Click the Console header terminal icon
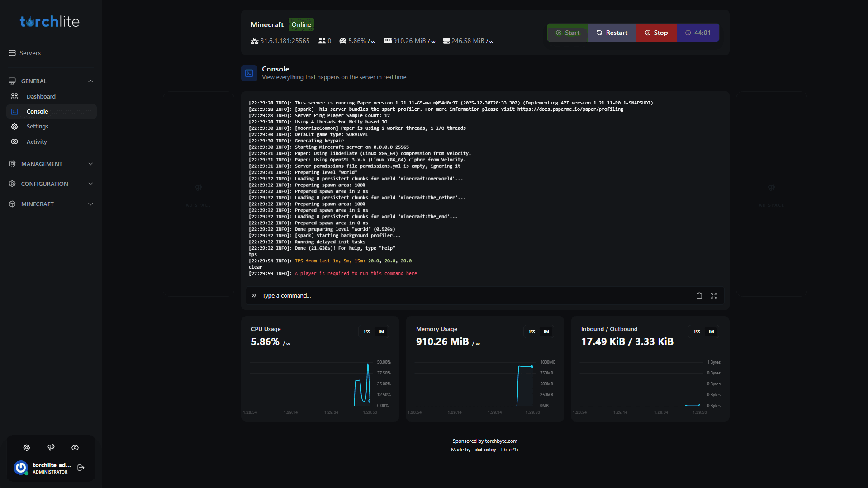The height and width of the screenshot is (488, 868). click(x=249, y=73)
